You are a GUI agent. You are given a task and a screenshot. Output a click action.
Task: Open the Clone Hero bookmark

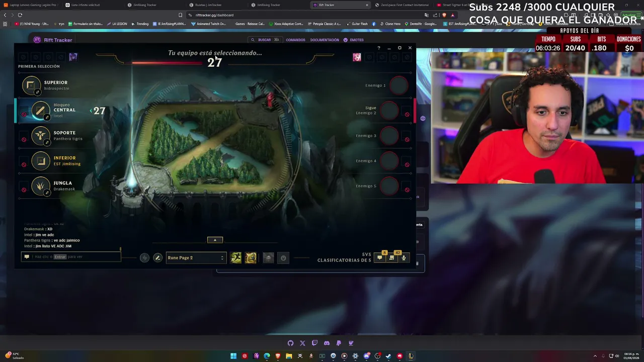pos(390,24)
